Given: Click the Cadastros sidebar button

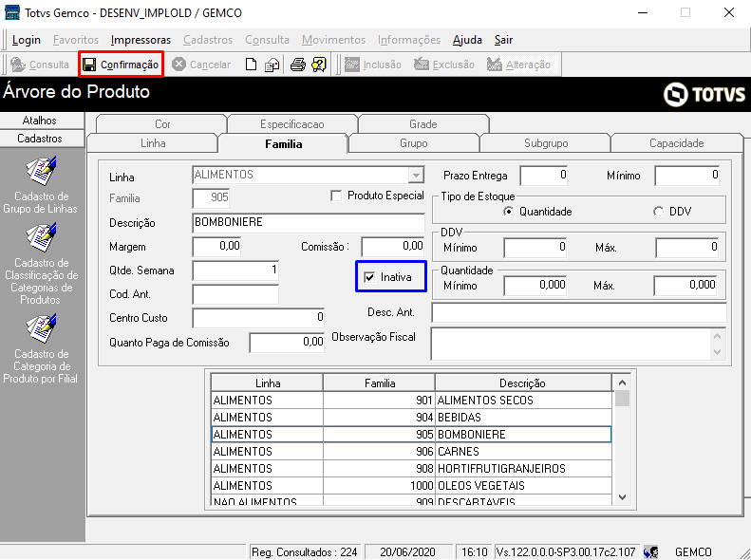Looking at the screenshot, I should 40,139.
